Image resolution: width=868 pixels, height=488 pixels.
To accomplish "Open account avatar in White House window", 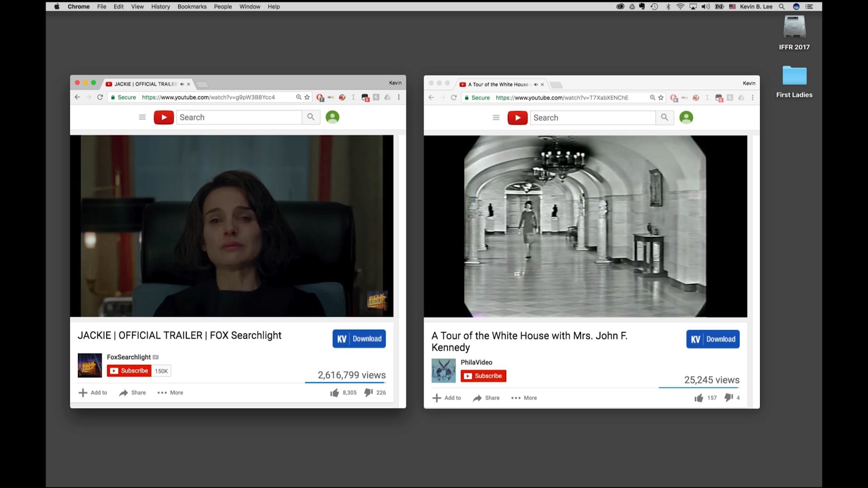I will 686,117.
